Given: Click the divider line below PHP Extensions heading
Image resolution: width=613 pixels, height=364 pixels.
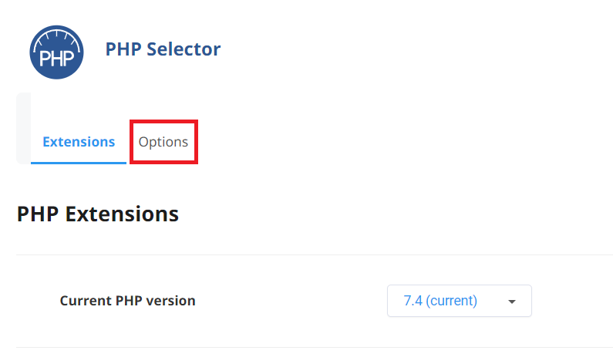Looking at the screenshot, I should point(308,254).
